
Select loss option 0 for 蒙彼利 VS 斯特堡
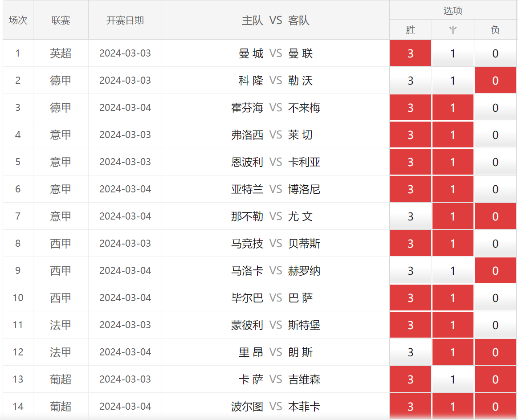495,325
